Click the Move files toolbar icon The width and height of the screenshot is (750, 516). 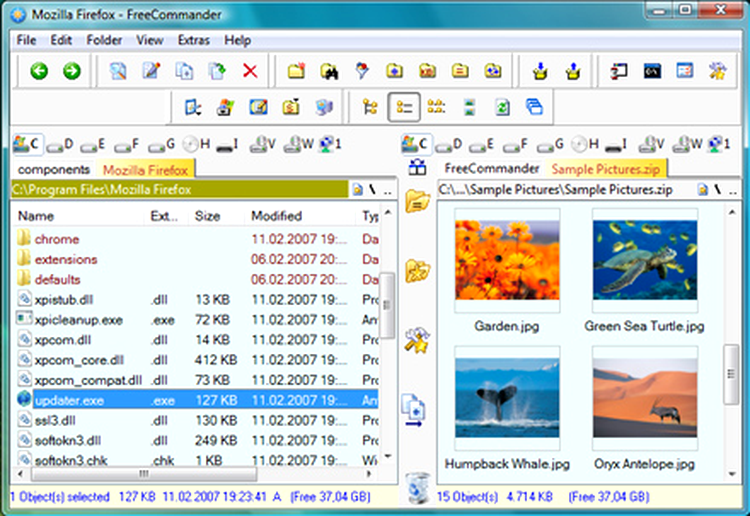pos(217,72)
